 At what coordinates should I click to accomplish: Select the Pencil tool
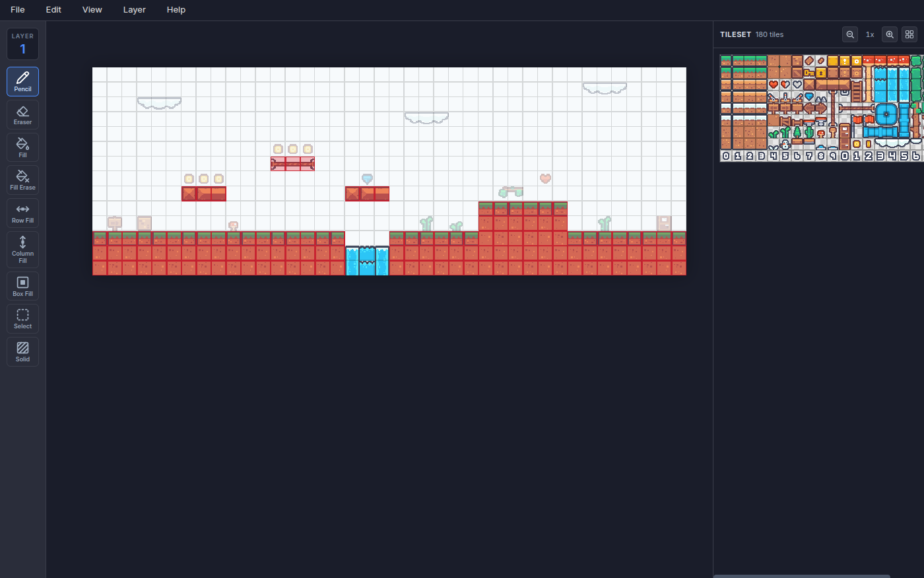coord(22,82)
